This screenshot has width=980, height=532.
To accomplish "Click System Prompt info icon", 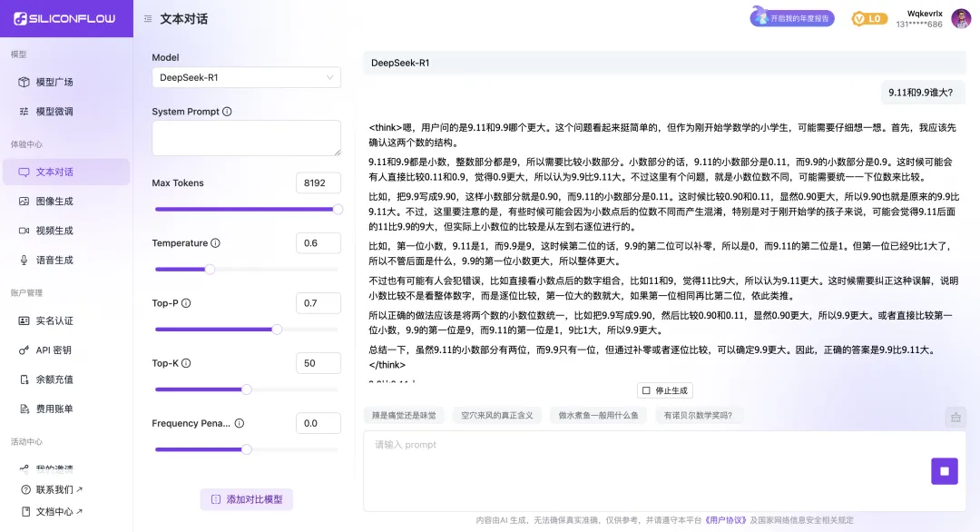I will pos(227,112).
